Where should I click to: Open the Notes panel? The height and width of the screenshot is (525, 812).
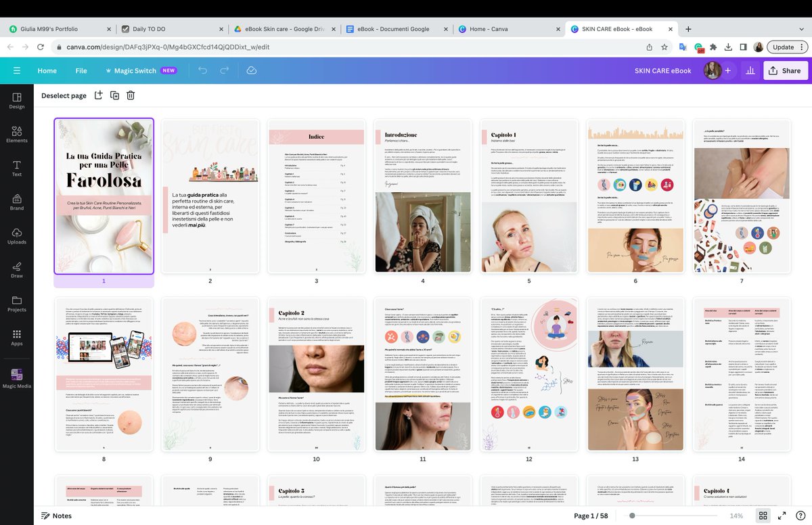click(56, 516)
